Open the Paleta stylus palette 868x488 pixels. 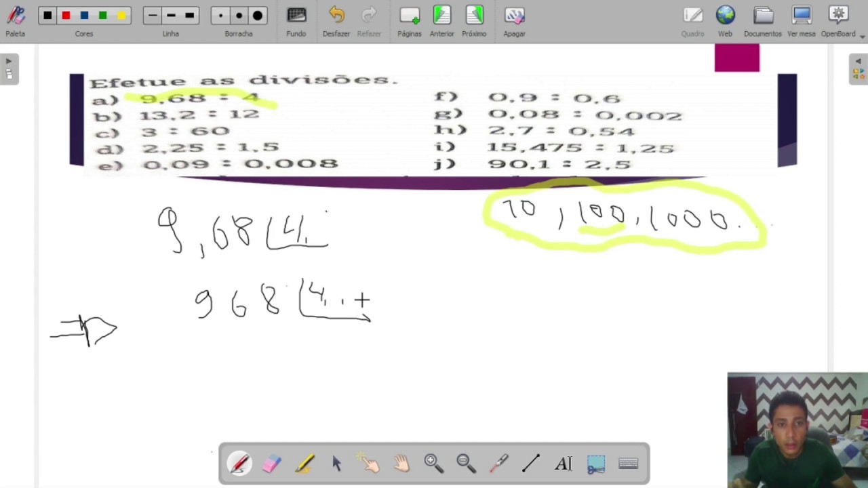pyautogui.click(x=15, y=20)
